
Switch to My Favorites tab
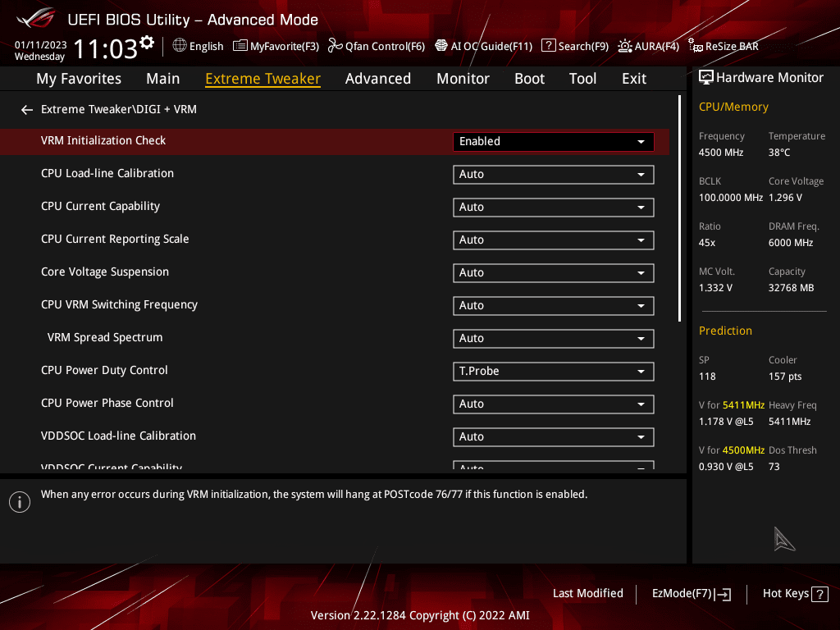point(79,79)
